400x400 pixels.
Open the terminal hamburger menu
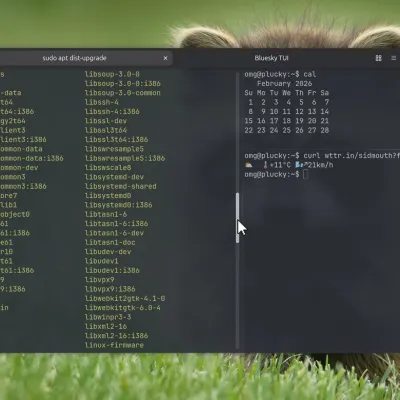click(394, 58)
